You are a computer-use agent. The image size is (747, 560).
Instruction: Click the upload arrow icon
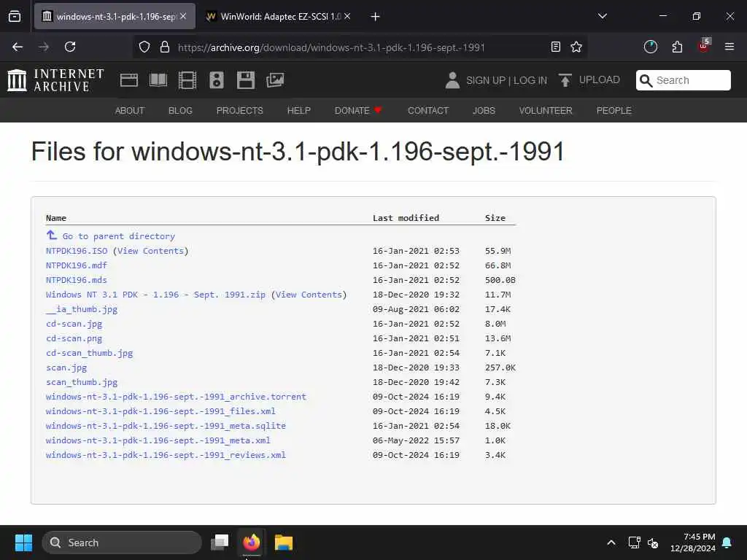[x=565, y=80]
